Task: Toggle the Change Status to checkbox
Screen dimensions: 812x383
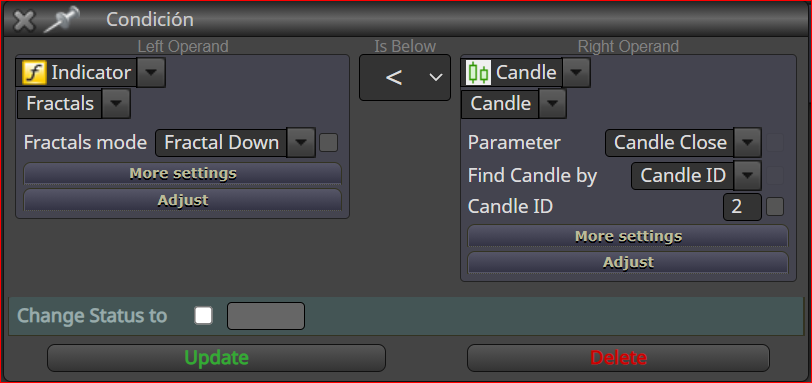Action: 204,315
